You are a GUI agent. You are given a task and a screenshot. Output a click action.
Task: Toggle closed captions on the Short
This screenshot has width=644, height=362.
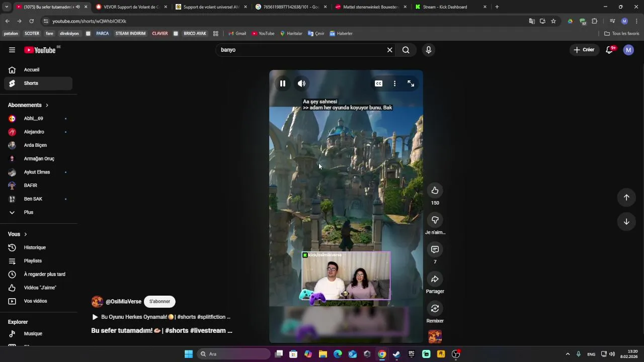tap(378, 83)
